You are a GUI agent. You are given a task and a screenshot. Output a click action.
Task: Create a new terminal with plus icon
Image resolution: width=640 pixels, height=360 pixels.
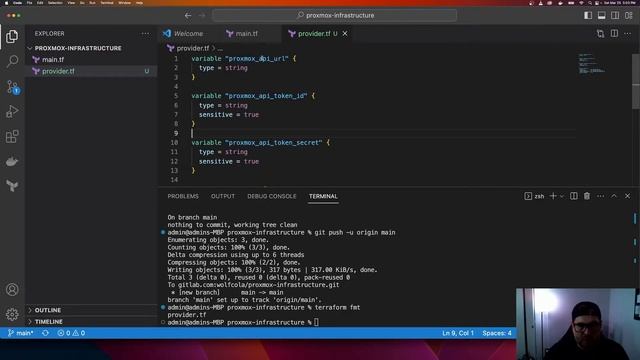(x=553, y=196)
